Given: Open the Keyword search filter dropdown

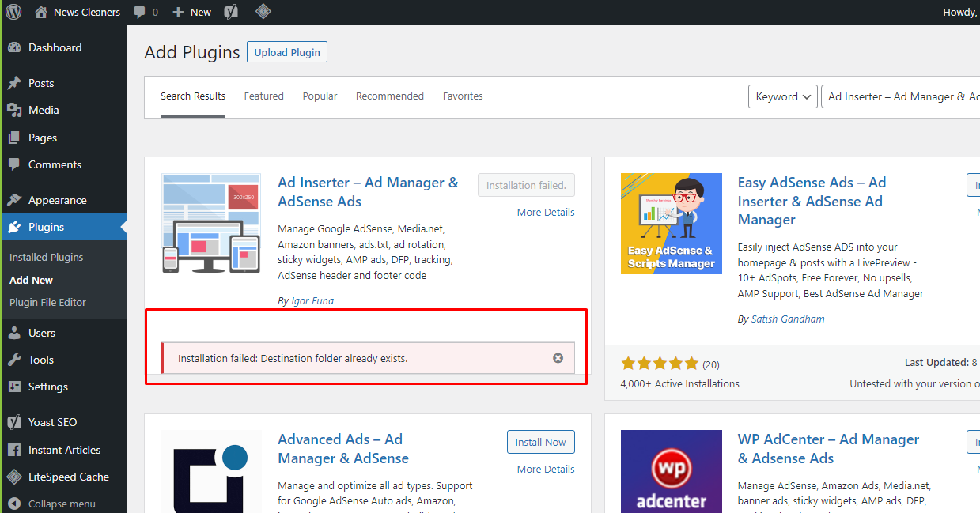Looking at the screenshot, I should click(782, 96).
